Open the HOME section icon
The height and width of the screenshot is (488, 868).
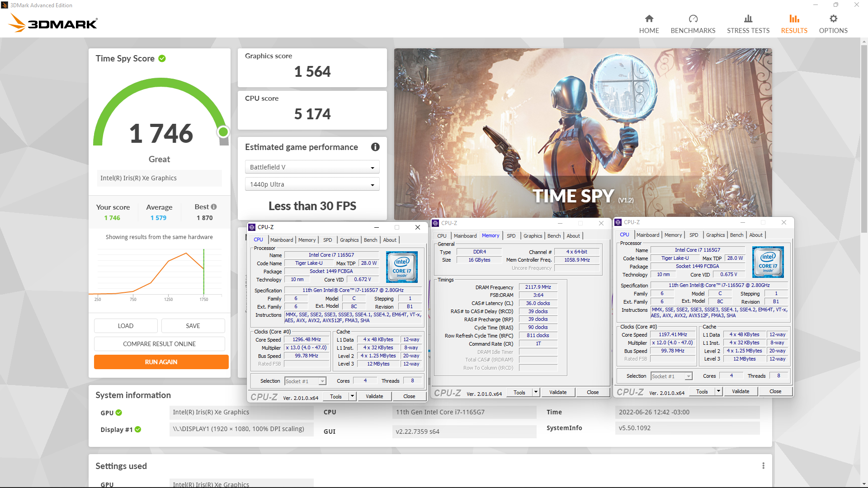(x=649, y=19)
